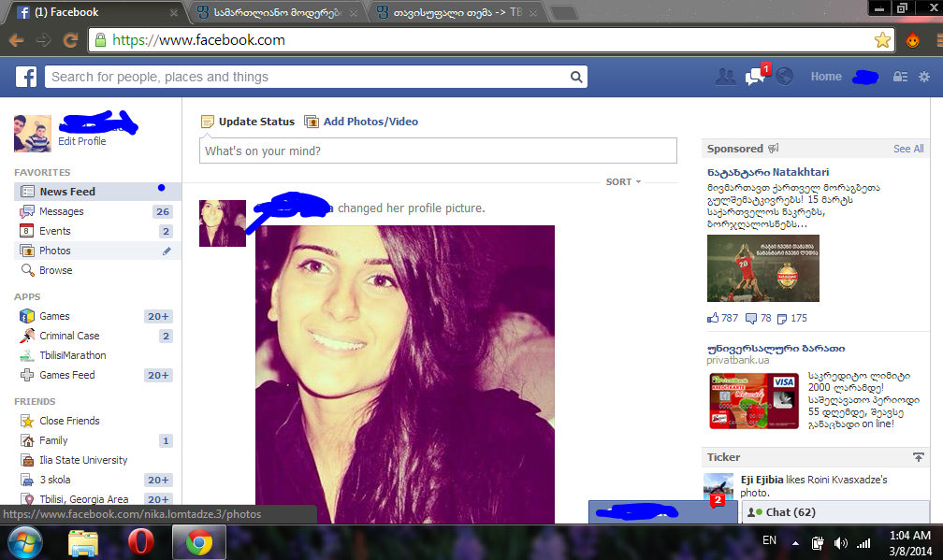This screenshot has width=943, height=560.
Task: Click the EN language indicator
Action: click(769, 540)
